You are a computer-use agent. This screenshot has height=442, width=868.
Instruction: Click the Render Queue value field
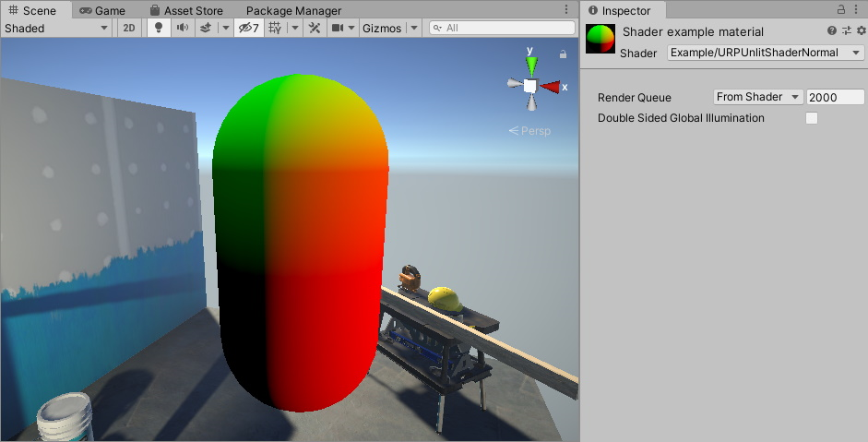(x=835, y=97)
